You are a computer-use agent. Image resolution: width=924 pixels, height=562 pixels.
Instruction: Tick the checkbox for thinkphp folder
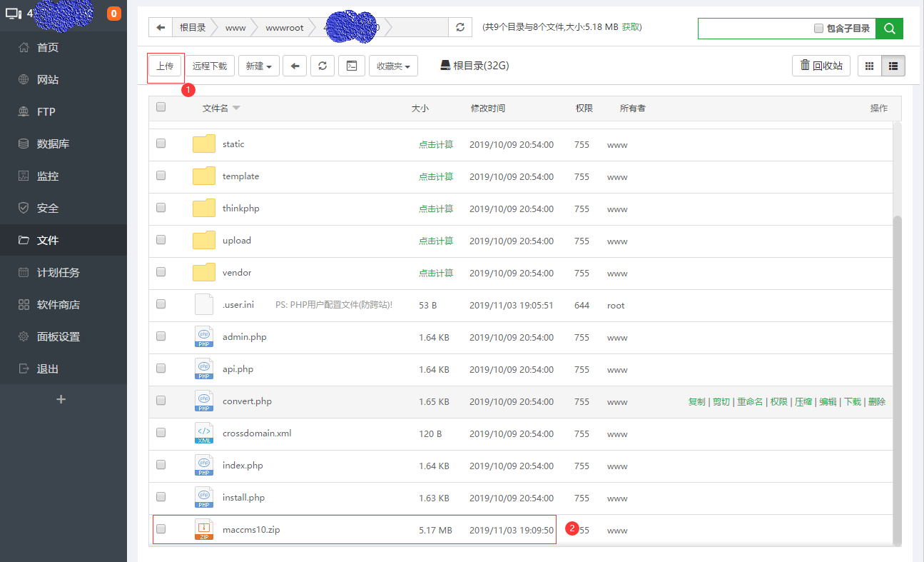pyautogui.click(x=161, y=208)
